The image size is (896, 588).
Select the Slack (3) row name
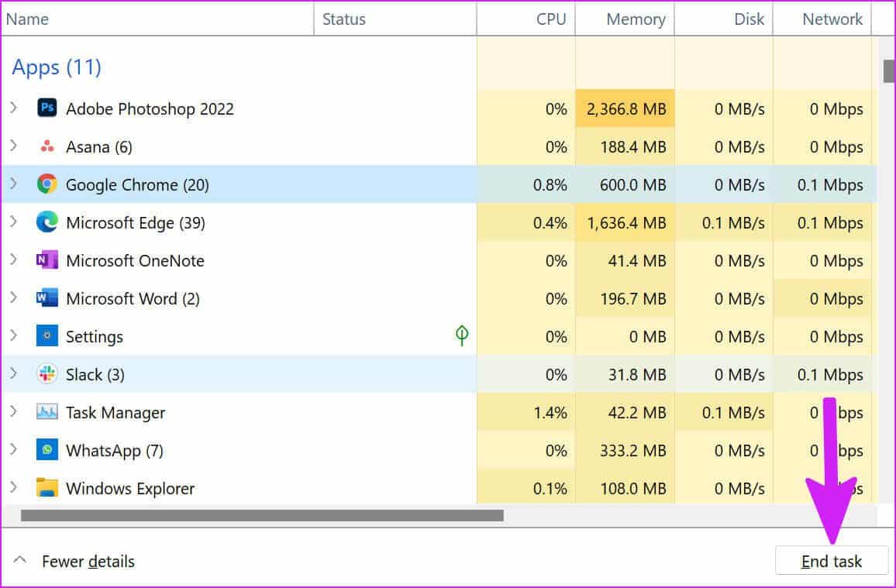pyautogui.click(x=95, y=375)
